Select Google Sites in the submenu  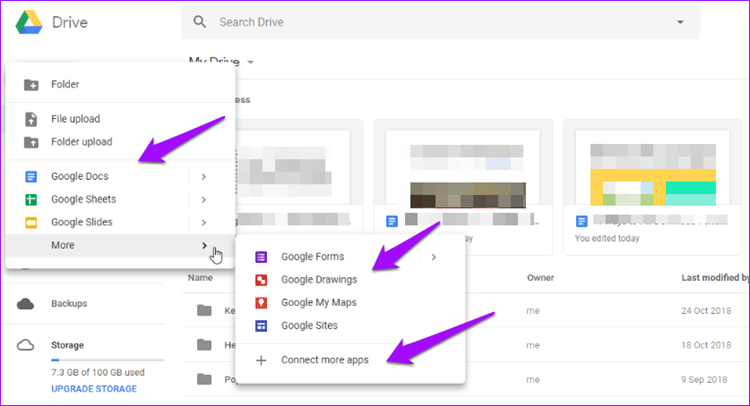[x=351, y=326]
